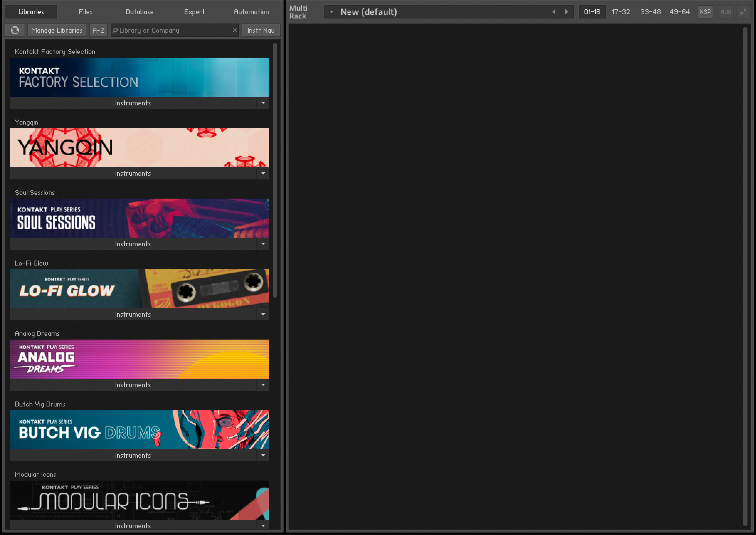Screen dimensions: 756x535
Task: Click the Manage Libraries button
Action: pos(57,30)
